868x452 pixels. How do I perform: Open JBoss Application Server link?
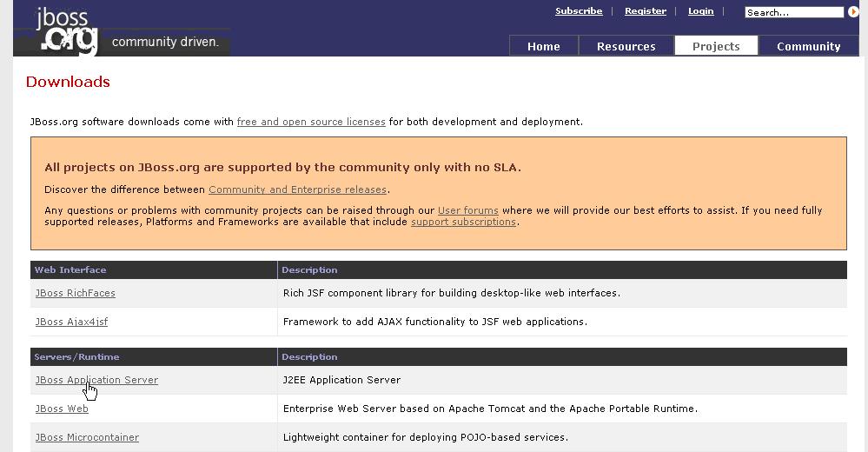(x=96, y=380)
